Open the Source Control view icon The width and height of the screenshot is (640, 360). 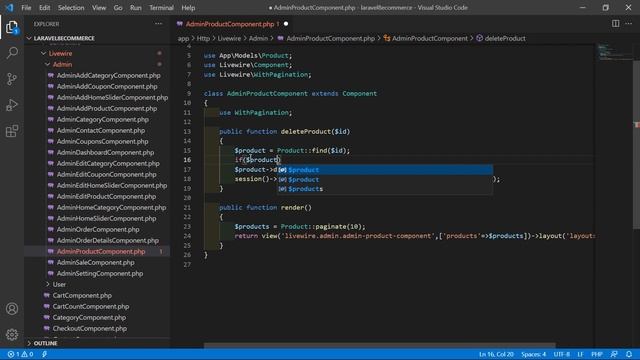[12, 79]
